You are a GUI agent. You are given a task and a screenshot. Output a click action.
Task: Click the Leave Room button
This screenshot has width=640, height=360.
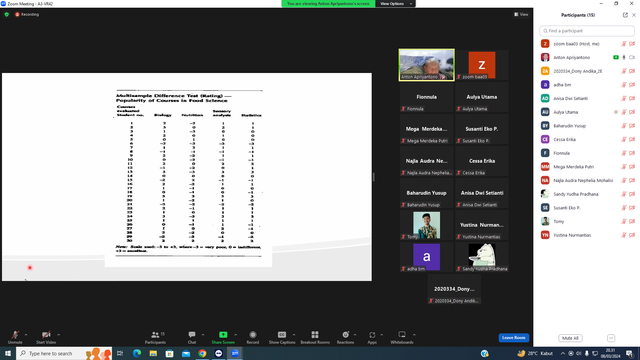(x=513, y=338)
